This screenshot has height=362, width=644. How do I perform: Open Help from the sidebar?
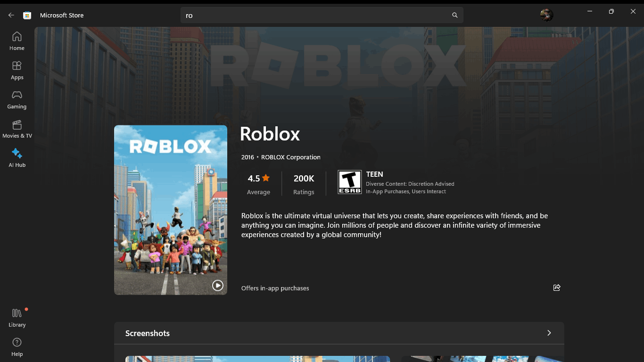(17, 347)
